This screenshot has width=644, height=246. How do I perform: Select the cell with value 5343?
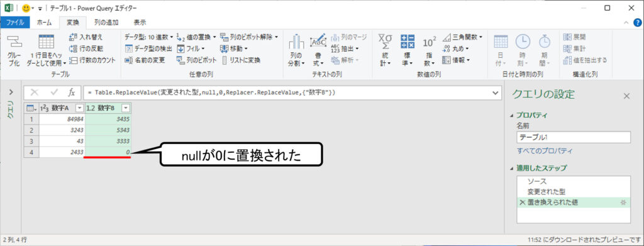tap(108, 130)
